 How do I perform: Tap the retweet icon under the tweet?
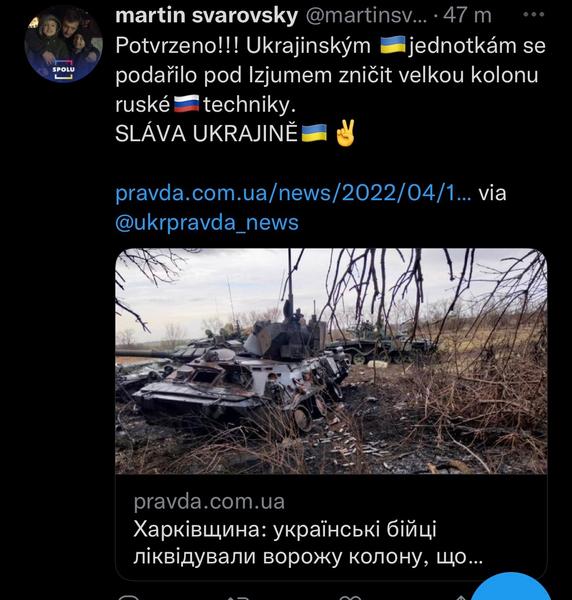[x=237, y=597]
